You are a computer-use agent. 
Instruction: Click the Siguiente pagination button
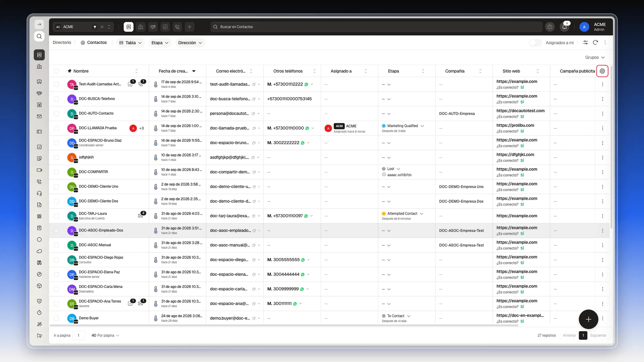pyautogui.click(x=598, y=336)
